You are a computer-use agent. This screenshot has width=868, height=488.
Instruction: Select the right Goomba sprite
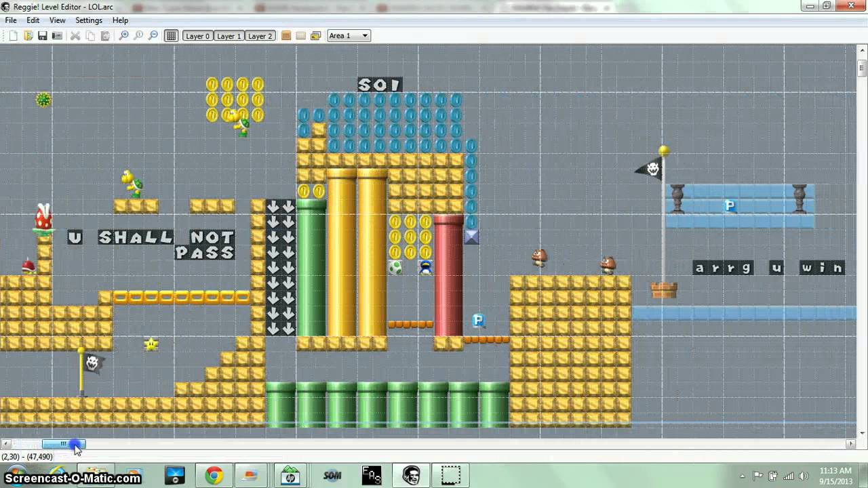click(x=608, y=265)
